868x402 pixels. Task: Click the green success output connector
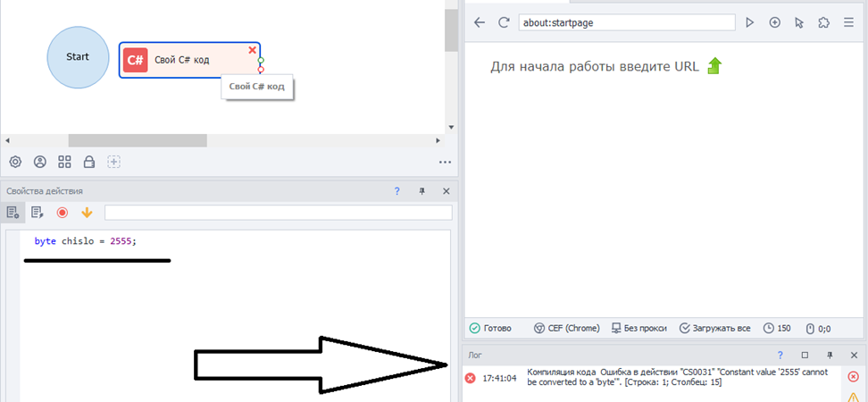click(261, 60)
